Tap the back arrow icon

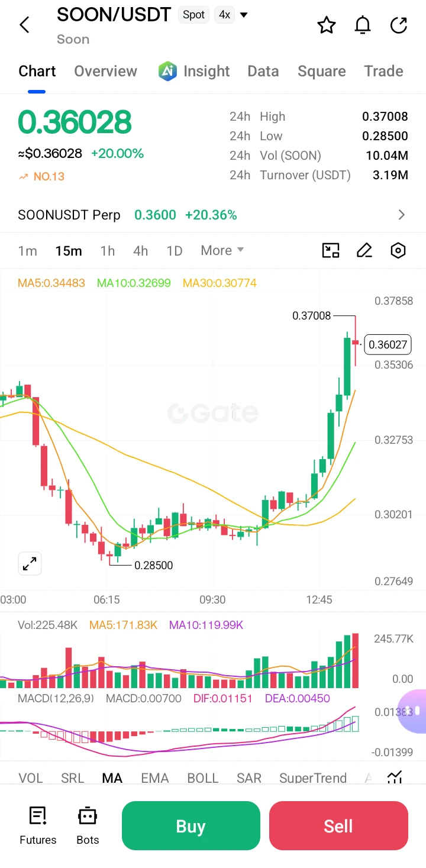[24, 25]
